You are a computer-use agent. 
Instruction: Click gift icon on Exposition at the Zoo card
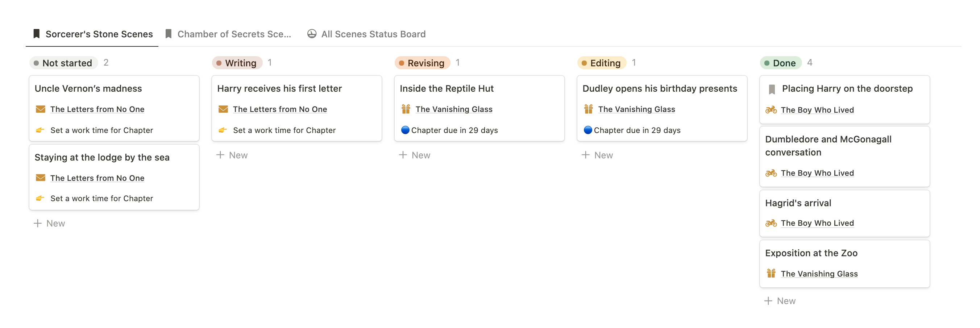(771, 274)
